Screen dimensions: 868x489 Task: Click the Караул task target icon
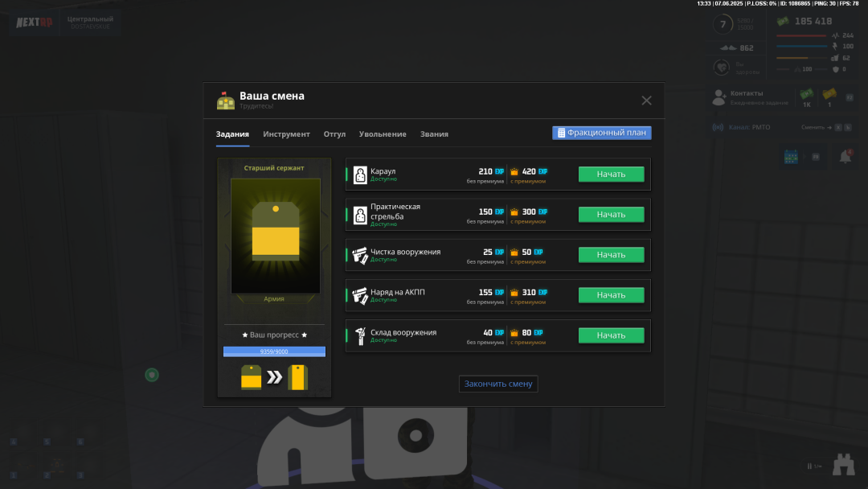[x=360, y=175]
